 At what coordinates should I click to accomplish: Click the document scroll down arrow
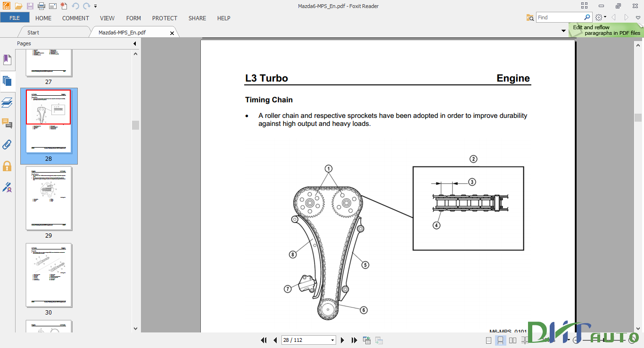pos(638,329)
